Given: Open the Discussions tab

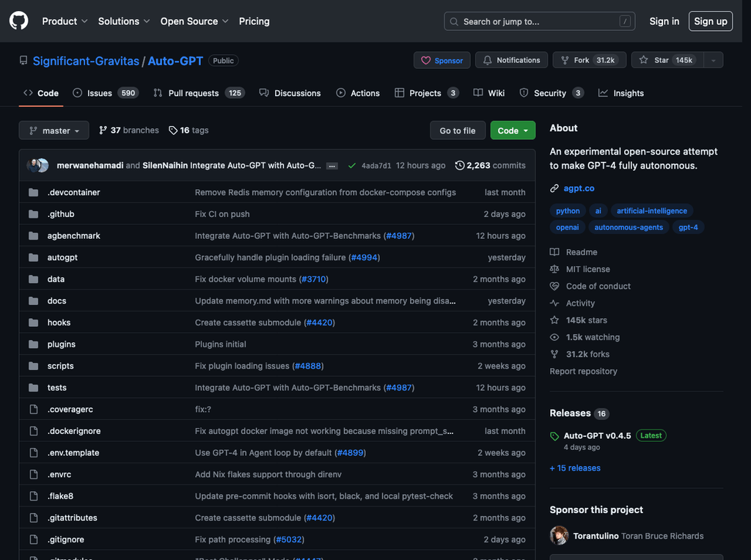Looking at the screenshot, I should point(290,93).
